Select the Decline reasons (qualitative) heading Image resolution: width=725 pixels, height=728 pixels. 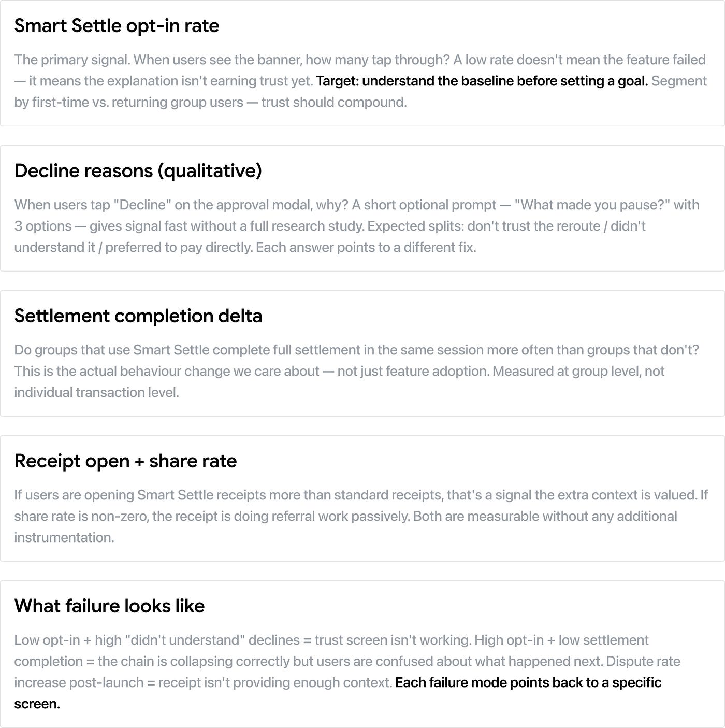tap(138, 170)
